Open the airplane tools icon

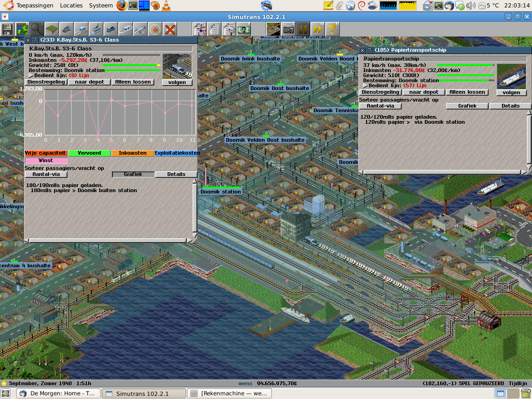point(141,30)
